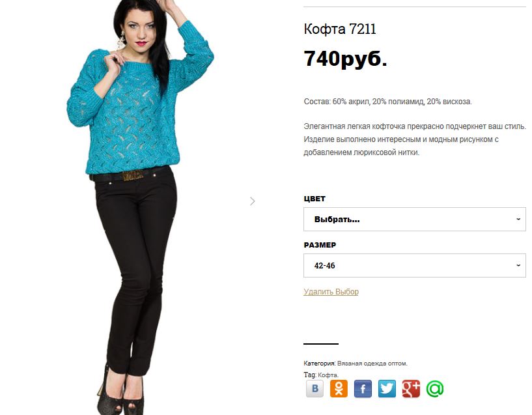Click the 740руб. price text
The height and width of the screenshot is (415, 532).
point(345,59)
